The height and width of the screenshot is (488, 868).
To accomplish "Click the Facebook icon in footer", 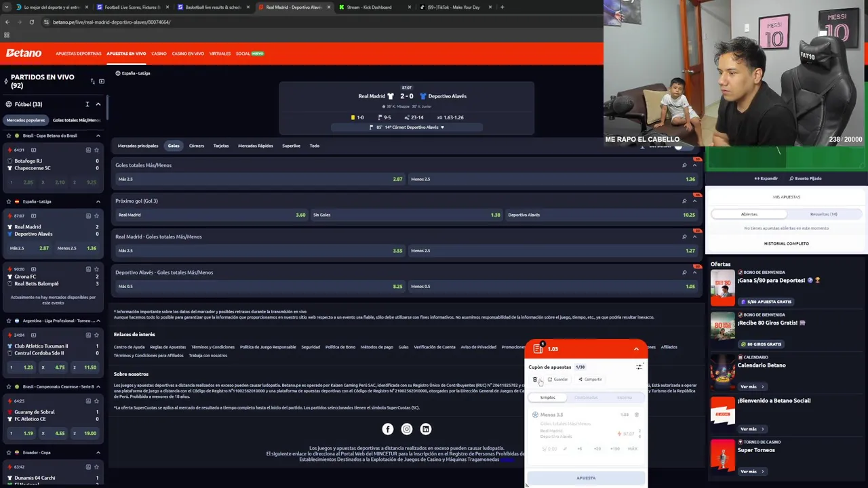I will pyautogui.click(x=388, y=429).
